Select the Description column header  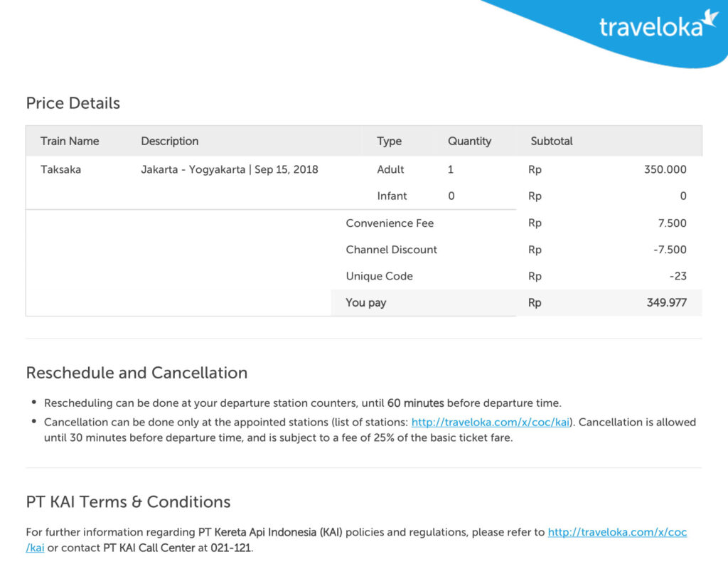[x=170, y=142]
